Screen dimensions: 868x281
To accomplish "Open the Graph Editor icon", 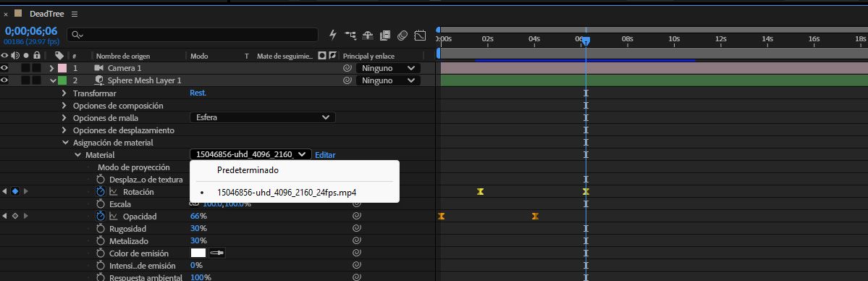I will pyautogui.click(x=420, y=35).
